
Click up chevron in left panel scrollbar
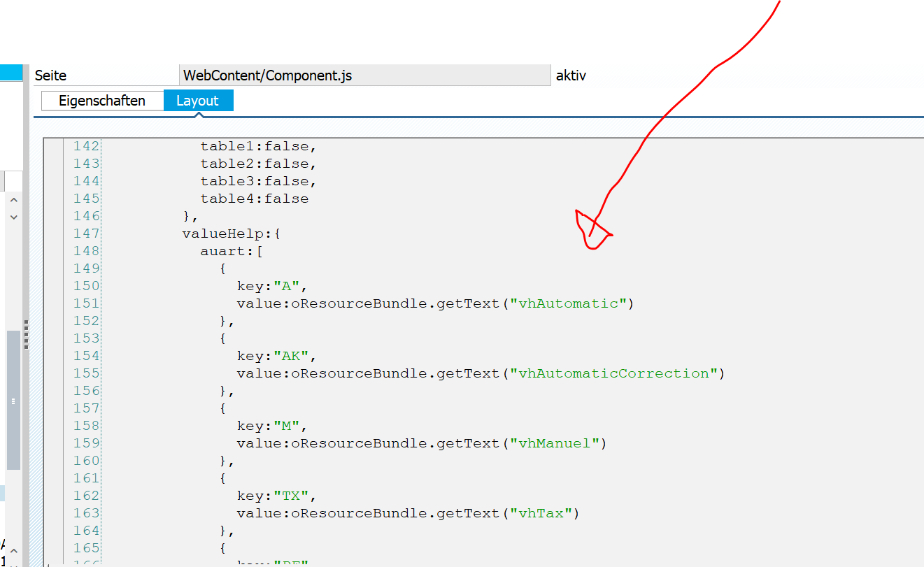13,200
